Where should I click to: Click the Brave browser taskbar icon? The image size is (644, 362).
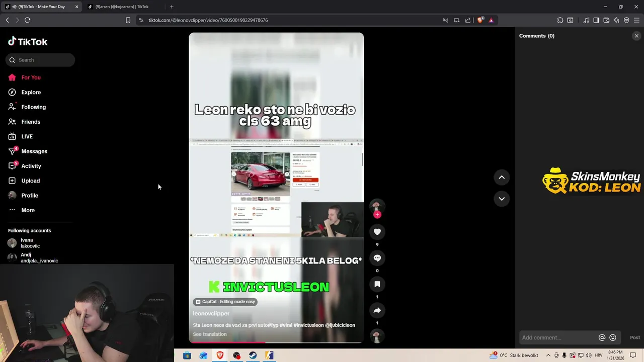tap(220, 355)
